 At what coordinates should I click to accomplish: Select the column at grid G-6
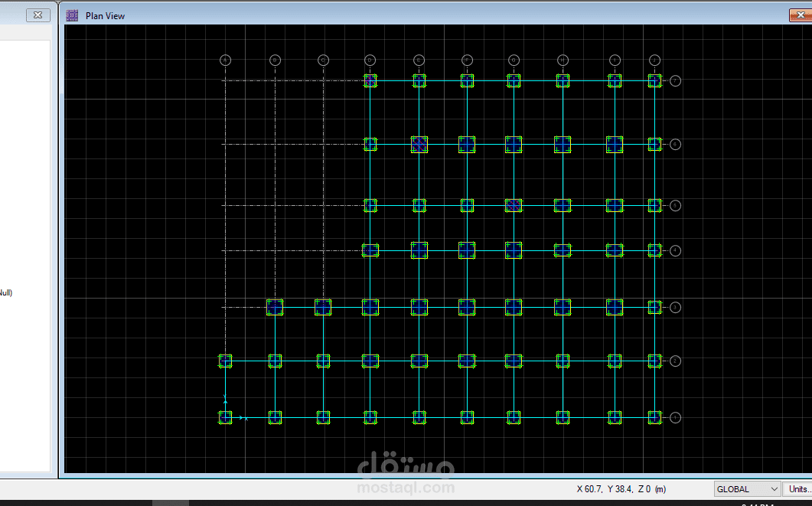tap(514, 145)
